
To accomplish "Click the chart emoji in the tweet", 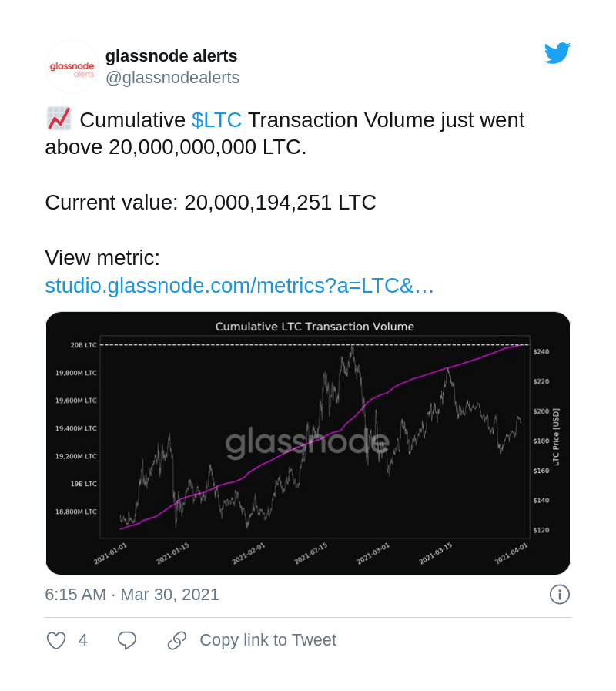I will click(x=57, y=119).
